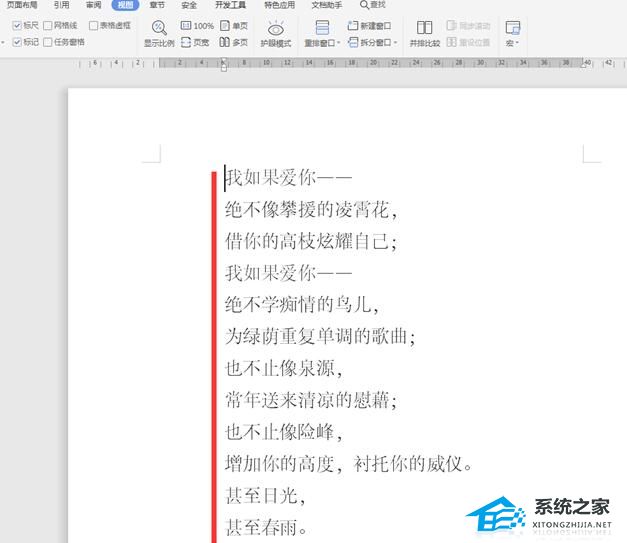
Task: Click the 拆分窗口 split window icon
Action: click(x=353, y=42)
